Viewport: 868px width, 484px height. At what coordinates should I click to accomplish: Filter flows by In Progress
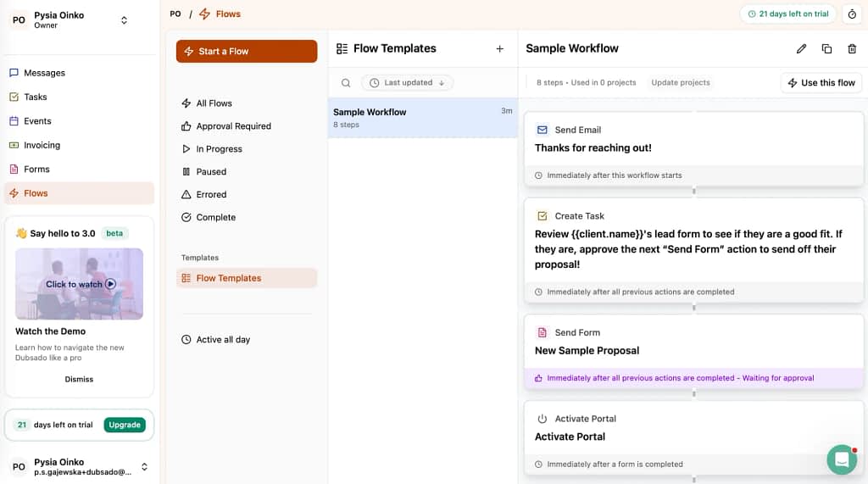[x=247, y=148]
